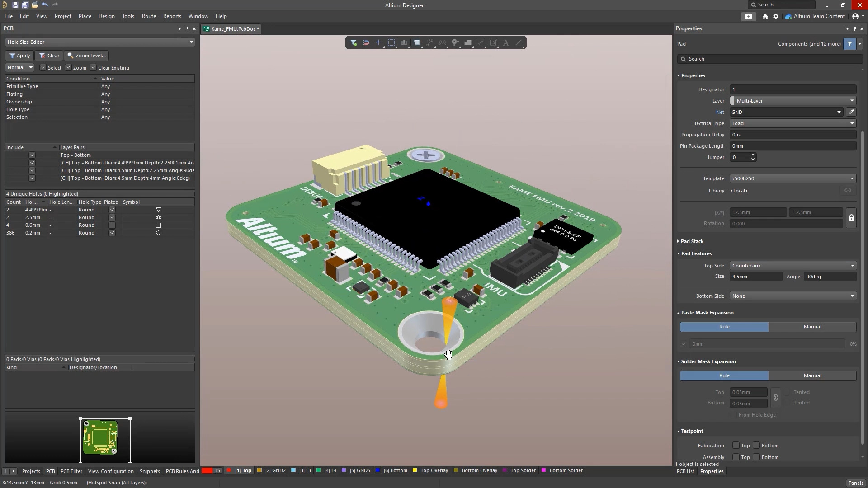
Task: Click the Zoom Level button
Action: [x=86, y=56]
